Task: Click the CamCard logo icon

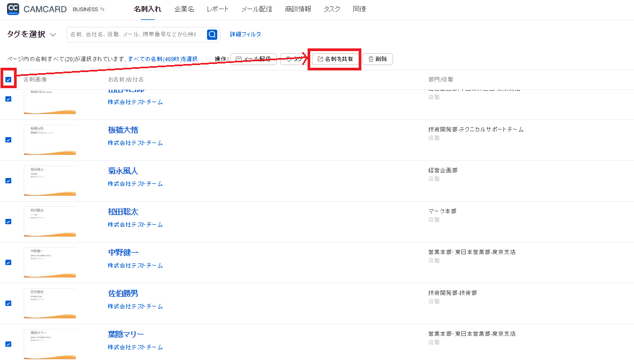Action: point(13,9)
